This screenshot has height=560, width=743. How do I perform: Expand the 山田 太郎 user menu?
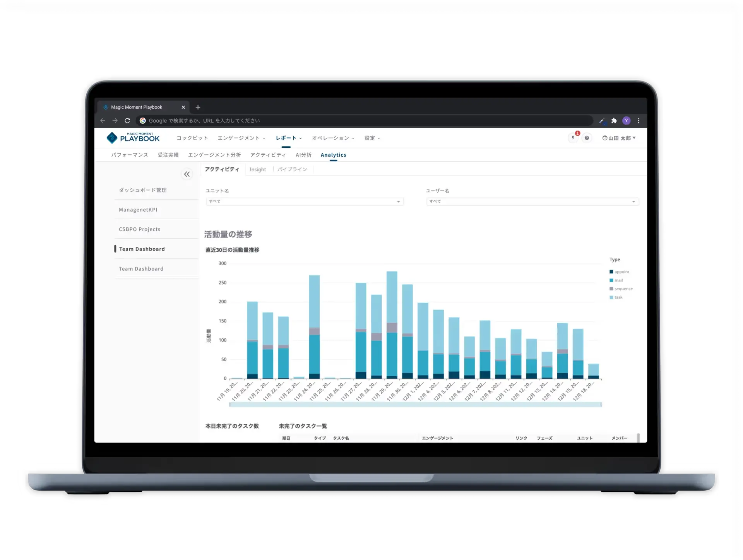coord(619,138)
